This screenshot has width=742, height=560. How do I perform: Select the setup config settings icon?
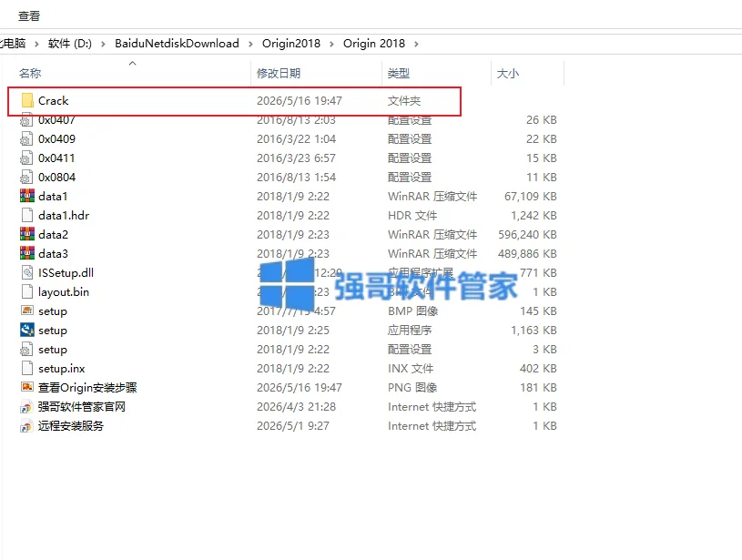(x=26, y=349)
